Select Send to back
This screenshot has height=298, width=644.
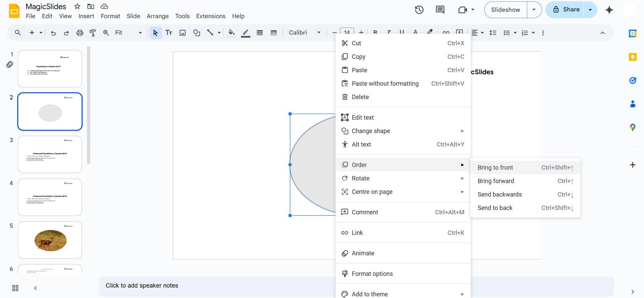point(526,208)
